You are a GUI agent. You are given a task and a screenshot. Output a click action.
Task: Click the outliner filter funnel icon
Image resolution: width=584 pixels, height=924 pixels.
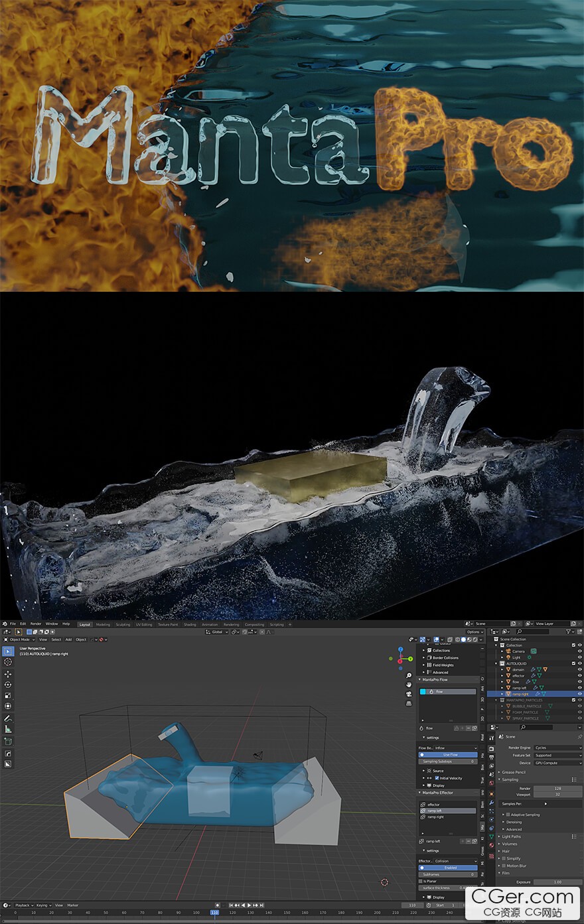568,631
